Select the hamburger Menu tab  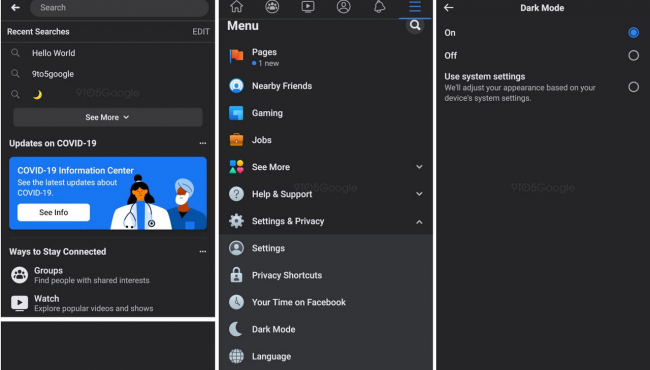pos(415,7)
